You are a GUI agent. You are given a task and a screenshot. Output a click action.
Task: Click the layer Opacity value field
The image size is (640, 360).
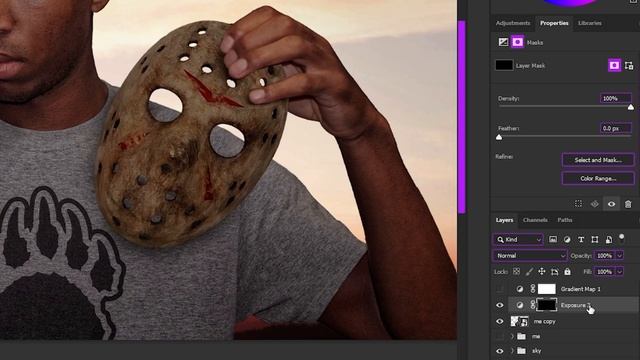pos(604,256)
